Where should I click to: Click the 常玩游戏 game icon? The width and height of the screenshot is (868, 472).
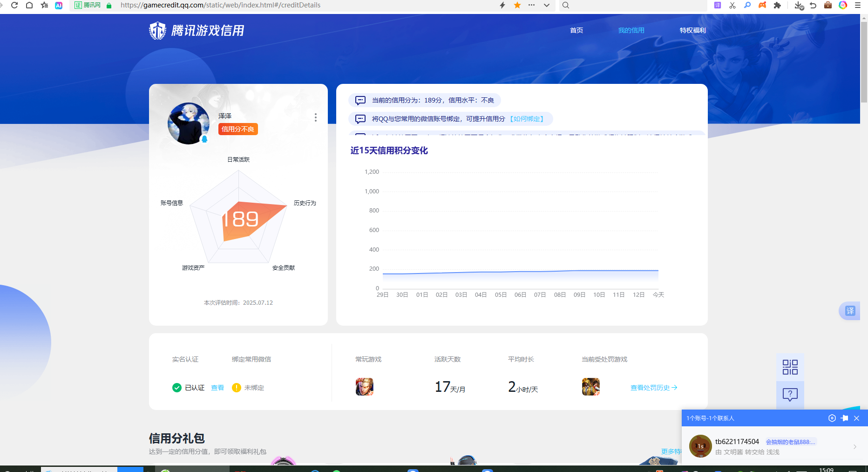pos(365,387)
